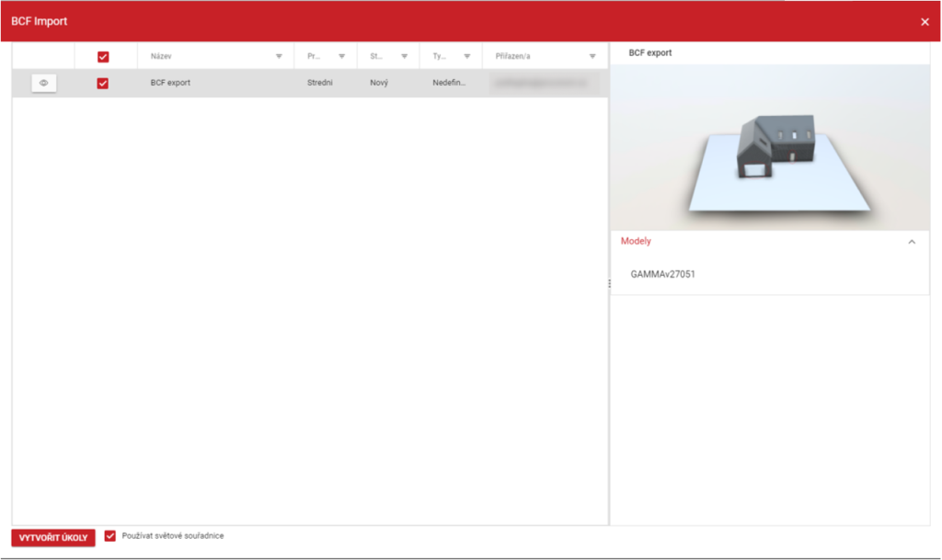Click the 'Nedefin...' type cell

click(449, 83)
